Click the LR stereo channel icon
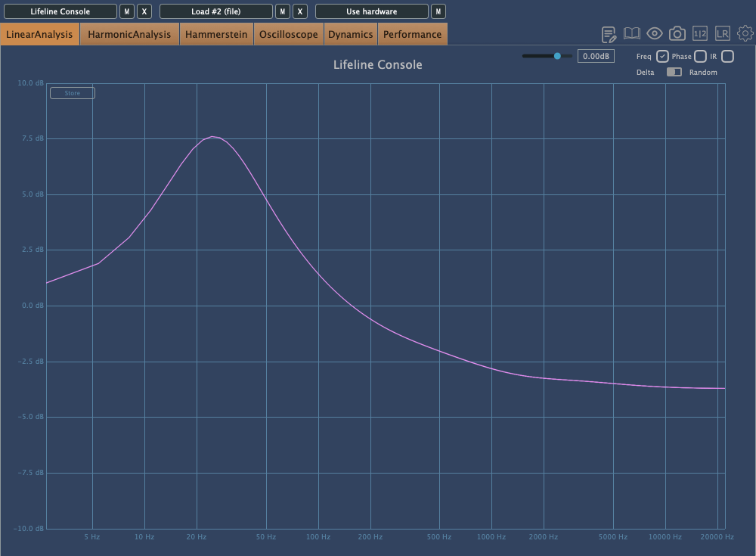 point(723,34)
